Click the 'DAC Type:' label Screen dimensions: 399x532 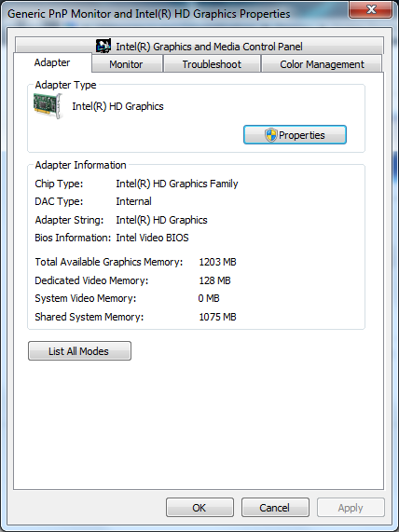[59, 201]
